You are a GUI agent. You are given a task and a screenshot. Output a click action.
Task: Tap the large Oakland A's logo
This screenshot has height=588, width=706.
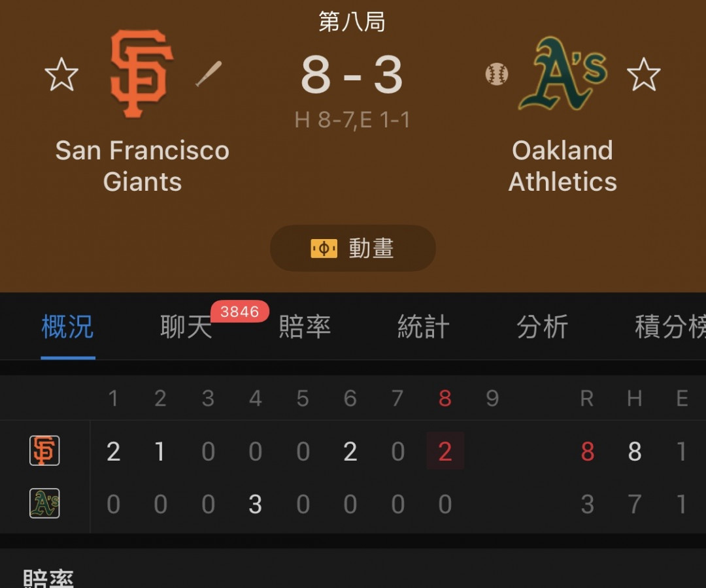click(x=563, y=74)
